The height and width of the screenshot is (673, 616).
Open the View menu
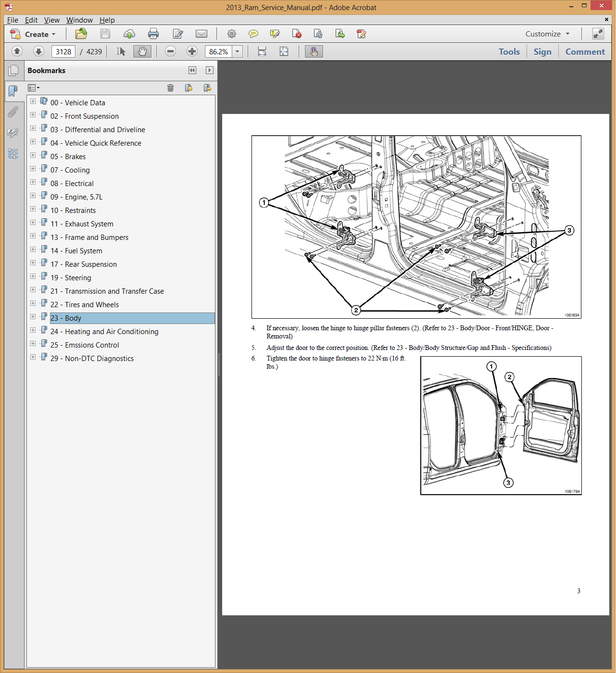[x=51, y=20]
